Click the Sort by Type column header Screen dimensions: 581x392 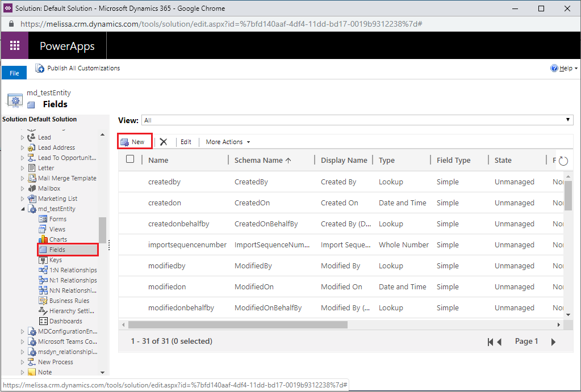pos(386,161)
